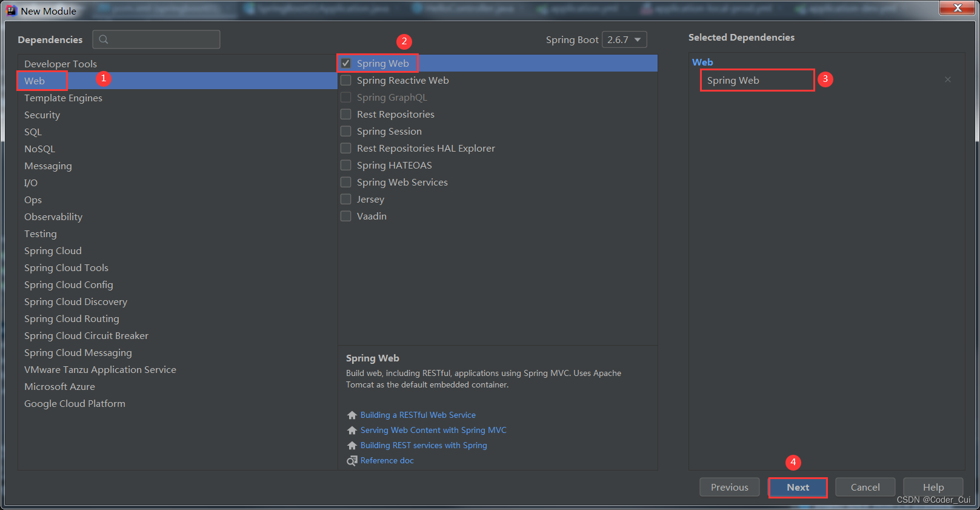Open the Spring Boot version dropdown

(x=624, y=39)
